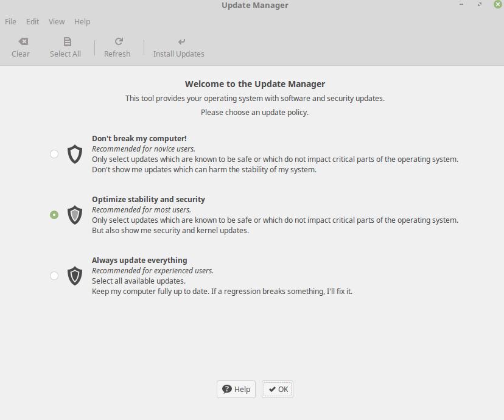504x420 pixels.
Task: Click the Don't break my computer! heading
Action: click(139, 139)
